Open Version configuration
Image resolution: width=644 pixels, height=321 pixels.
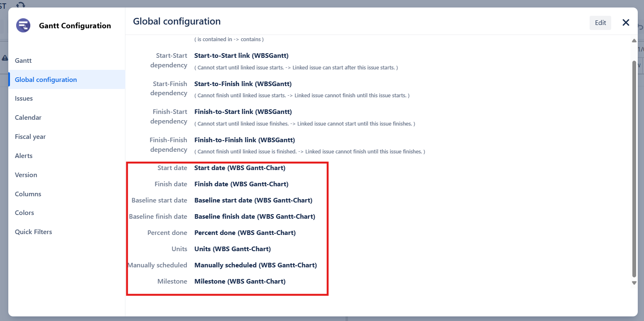26,175
